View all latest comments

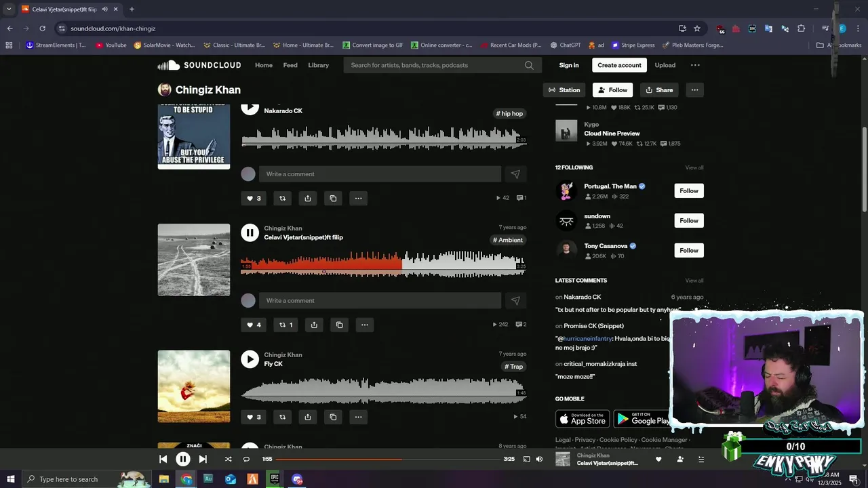(x=694, y=281)
